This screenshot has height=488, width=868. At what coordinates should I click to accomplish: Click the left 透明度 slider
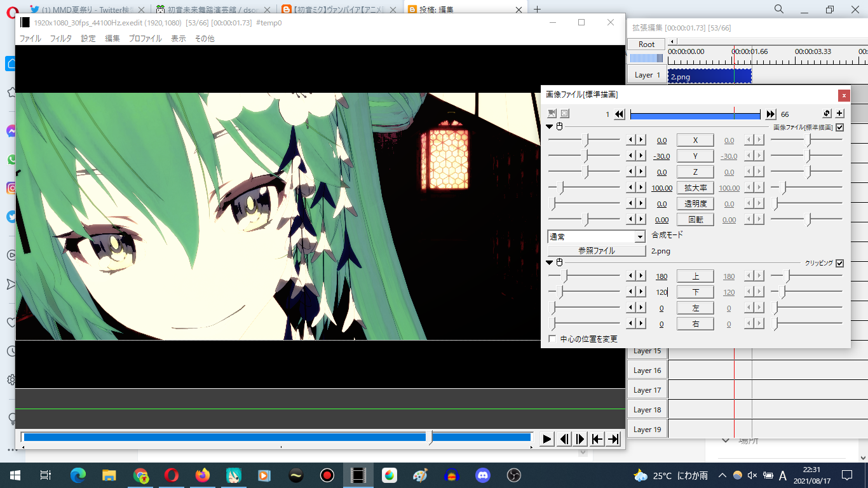click(x=584, y=203)
